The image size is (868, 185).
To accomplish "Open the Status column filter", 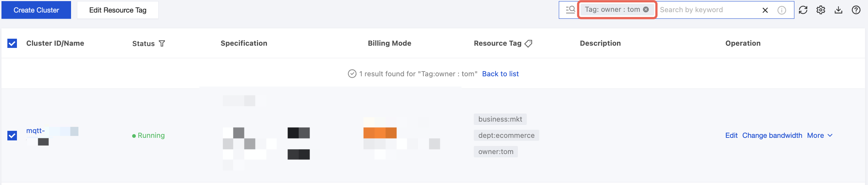I will click(x=162, y=43).
